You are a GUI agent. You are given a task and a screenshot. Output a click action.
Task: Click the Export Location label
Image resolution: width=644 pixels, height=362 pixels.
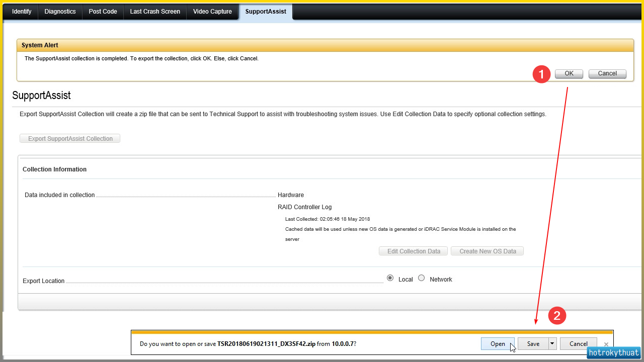(43, 281)
